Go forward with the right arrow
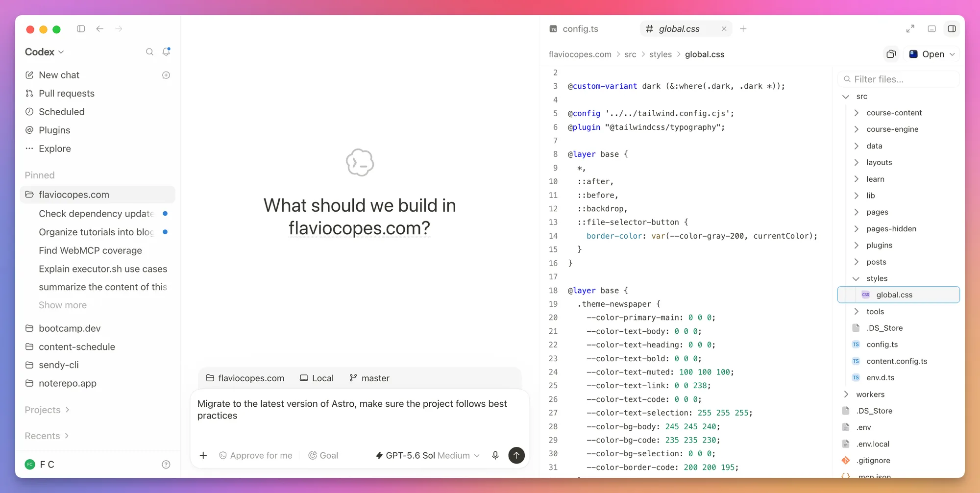The width and height of the screenshot is (980, 493). [119, 29]
